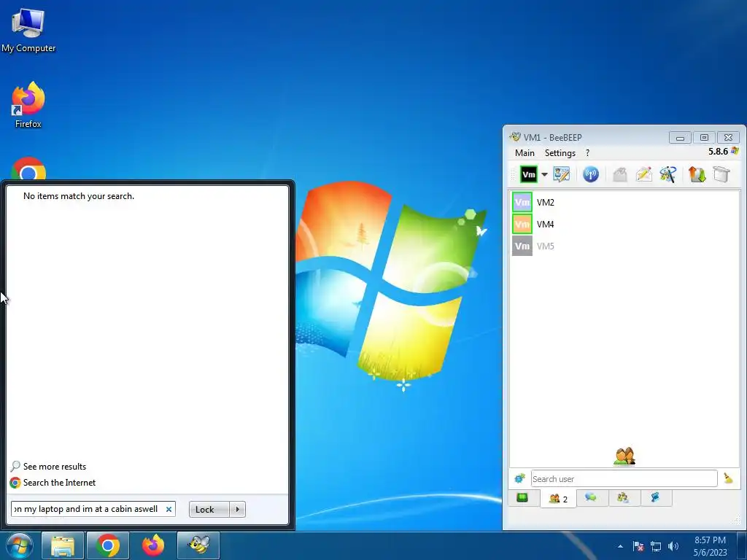Click the VM4 orange avatar thumbnail
The image size is (747, 560).
(x=522, y=225)
